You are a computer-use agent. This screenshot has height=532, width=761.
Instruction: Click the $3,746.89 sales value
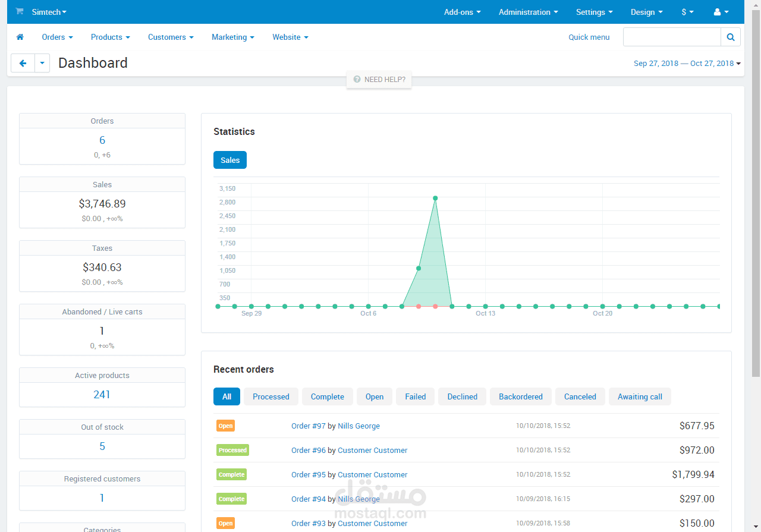point(102,204)
